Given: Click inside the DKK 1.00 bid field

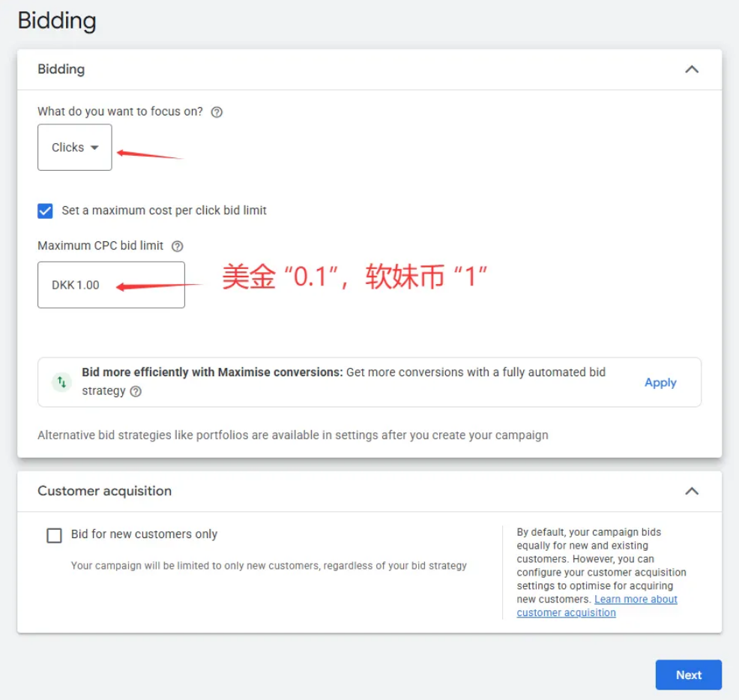Looking at the screenshot, I should (x=111, y=285).
